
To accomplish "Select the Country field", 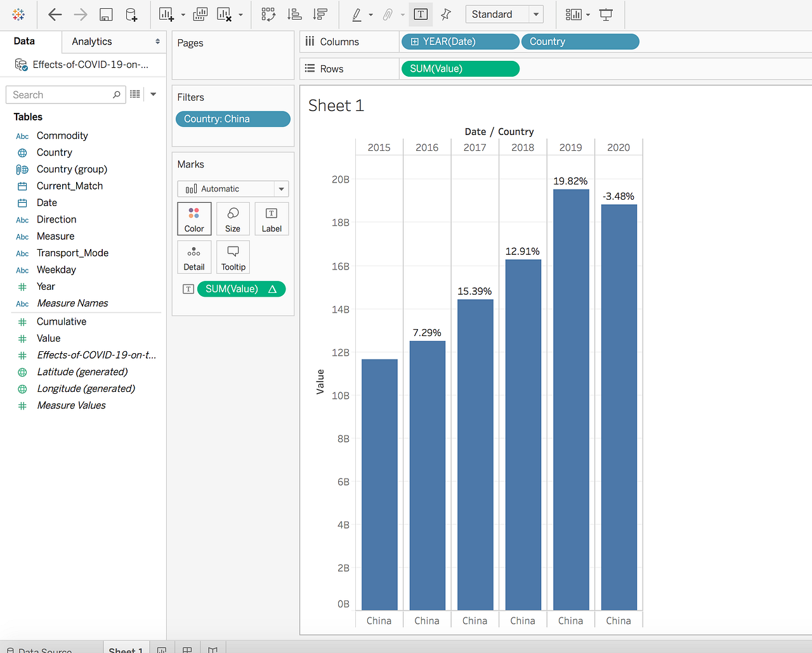I will [55, 153].
